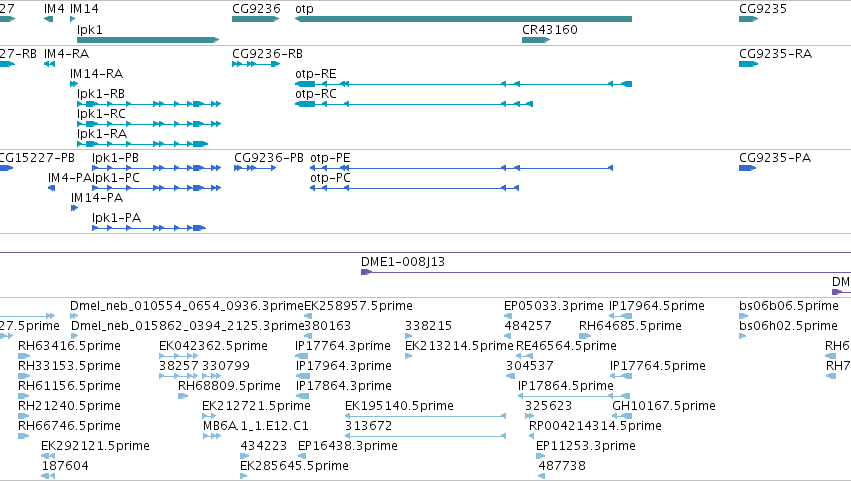The height and width of the screenshot is (481, 851).
Task: Select the Ipk1-PB protein label
Action: click(116, 158)
